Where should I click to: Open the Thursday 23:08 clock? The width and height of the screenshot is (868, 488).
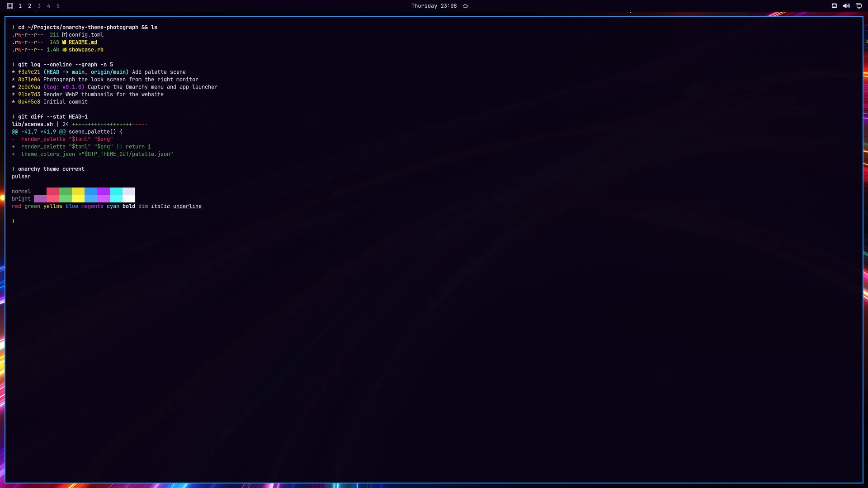click(434, 6)
